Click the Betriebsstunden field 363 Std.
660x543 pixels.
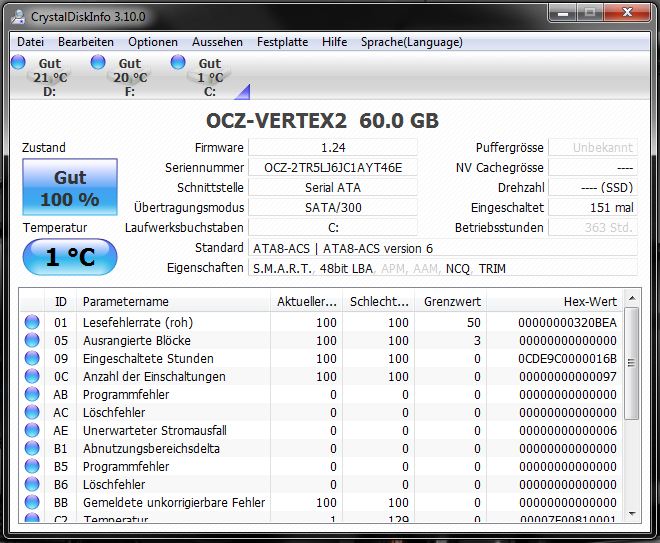593,228
